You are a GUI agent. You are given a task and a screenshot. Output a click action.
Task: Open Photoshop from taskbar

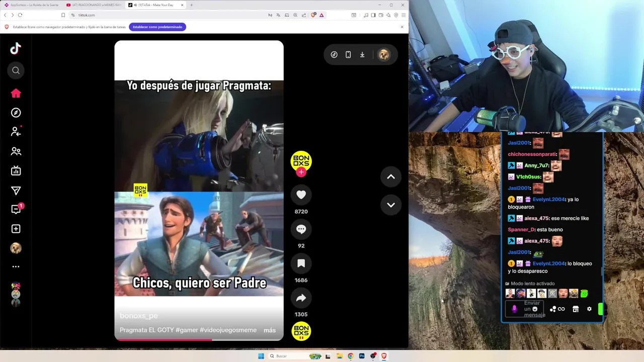coord(362,356)
